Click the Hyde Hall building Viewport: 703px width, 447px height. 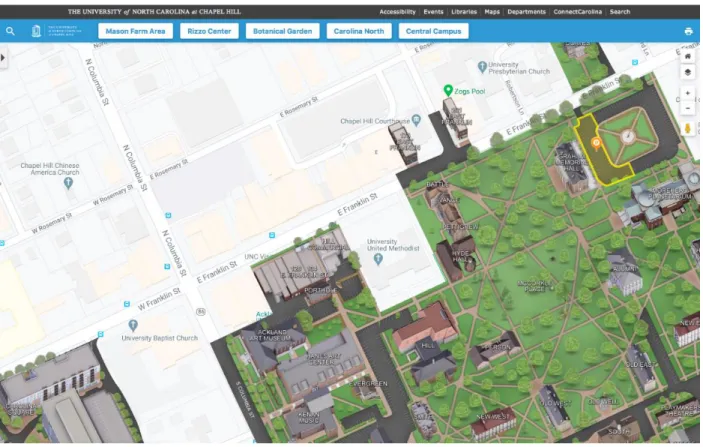(x=455, y=259)
